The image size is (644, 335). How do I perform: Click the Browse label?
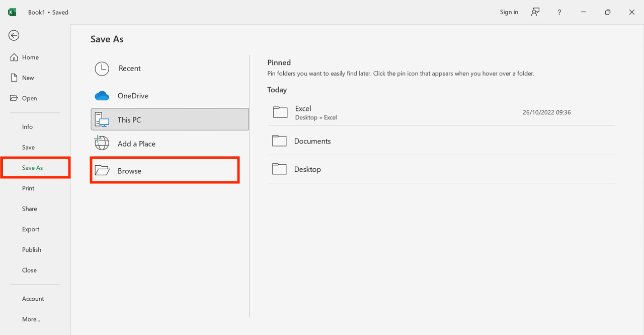click(x=129, y=171)
